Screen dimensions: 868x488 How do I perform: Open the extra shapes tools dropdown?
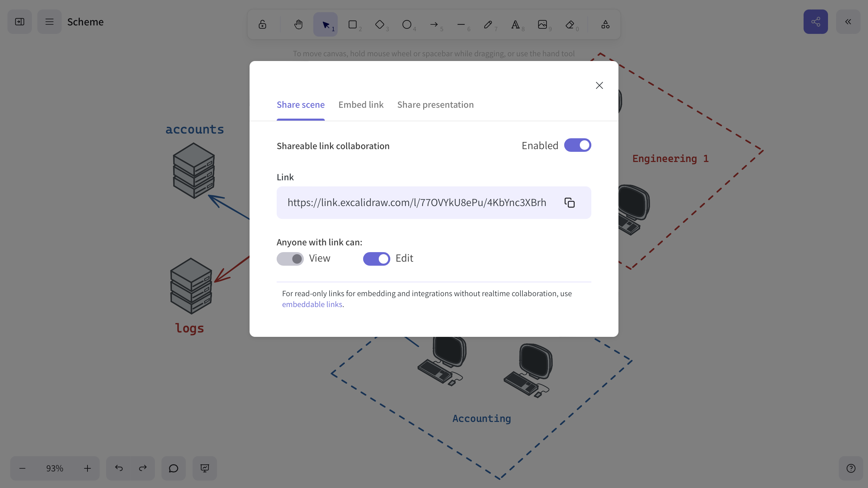[x=605, y=24]
